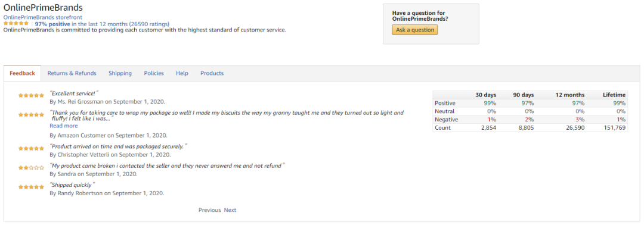Click the Previous feedback page link
Image resolution: width=644 pixels, height=225 pixels.
click(x=209, y=210)
